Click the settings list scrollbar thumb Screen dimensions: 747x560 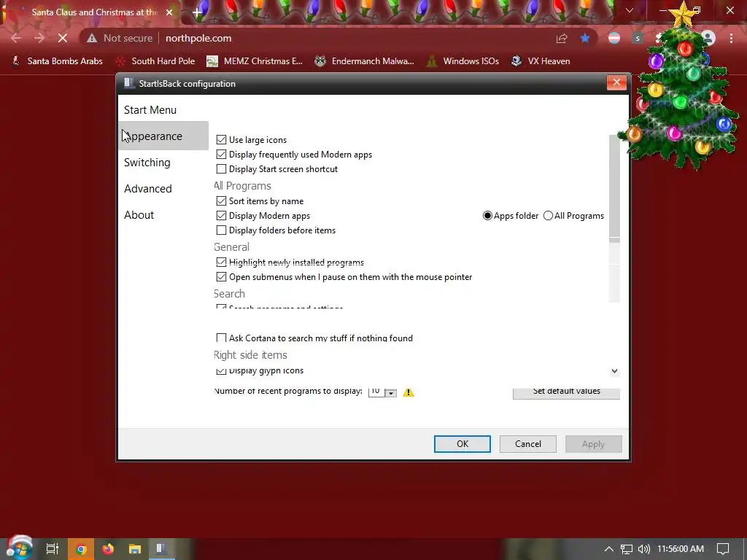(614, 189)
